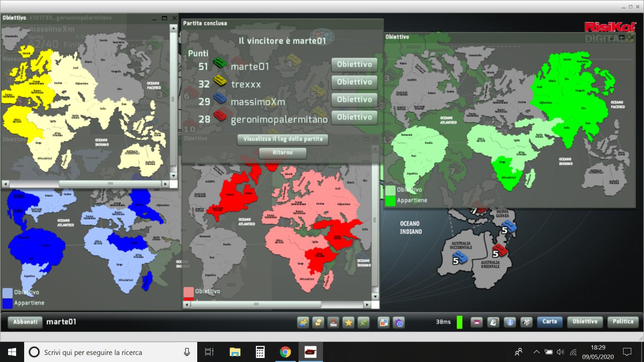Click the red tank on Australia Orientale
Viewport: 644px width, 362px height.
pos(500,250)
